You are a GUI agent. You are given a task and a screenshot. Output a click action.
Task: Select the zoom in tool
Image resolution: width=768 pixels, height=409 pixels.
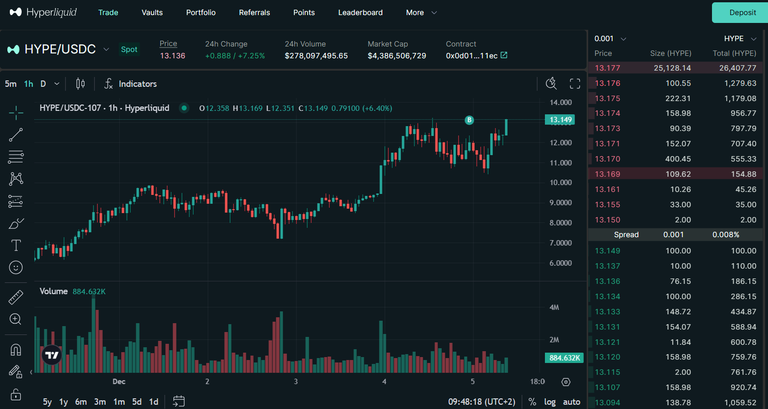16,319
